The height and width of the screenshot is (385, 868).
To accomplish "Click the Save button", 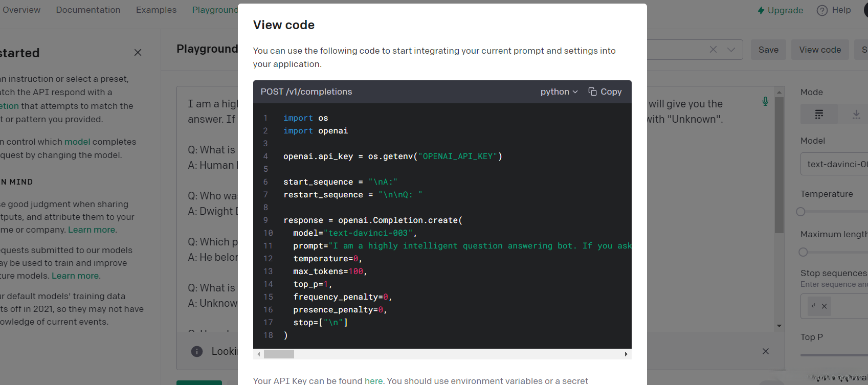I will (768, 50).
